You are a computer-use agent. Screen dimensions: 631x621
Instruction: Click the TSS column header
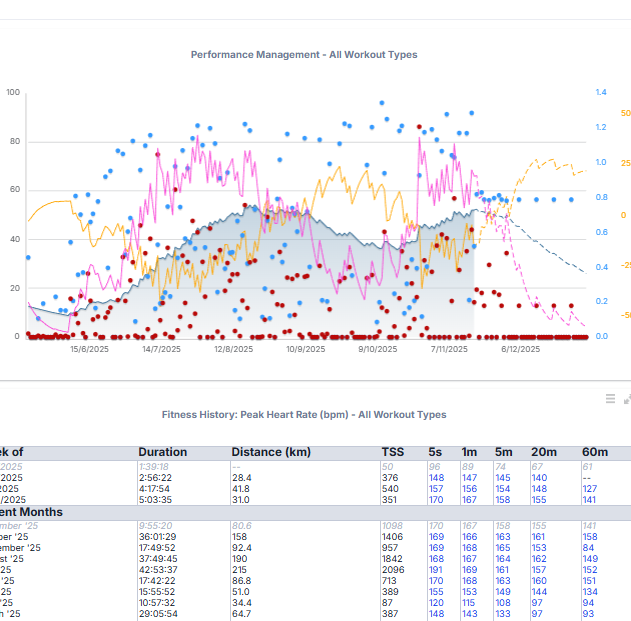point(394,452)
